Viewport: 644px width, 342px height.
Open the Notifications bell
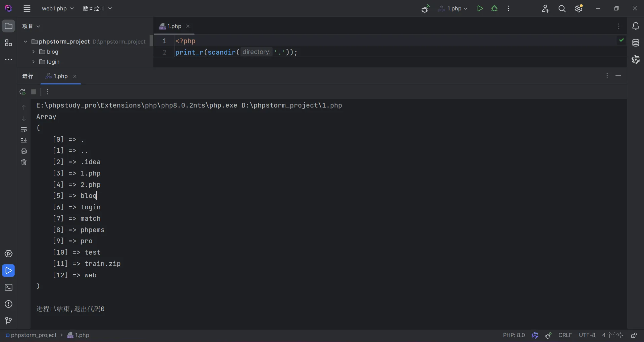[x=636, y=26]
